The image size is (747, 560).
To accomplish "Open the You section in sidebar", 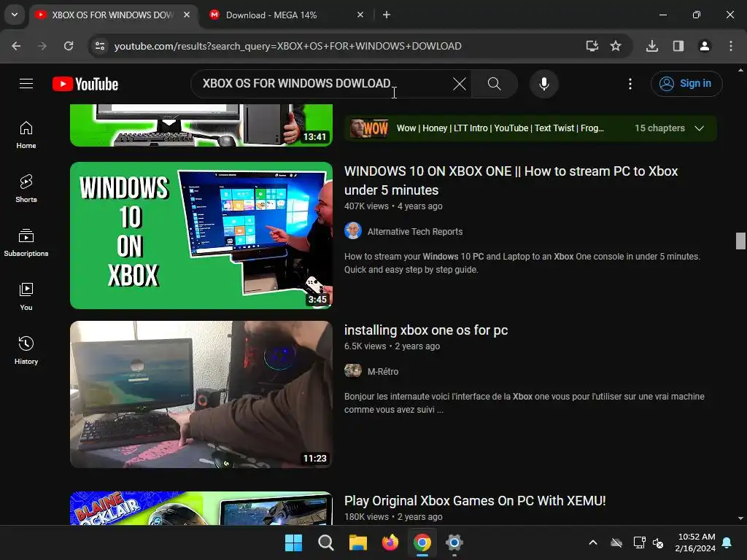I will coord(26,296).
